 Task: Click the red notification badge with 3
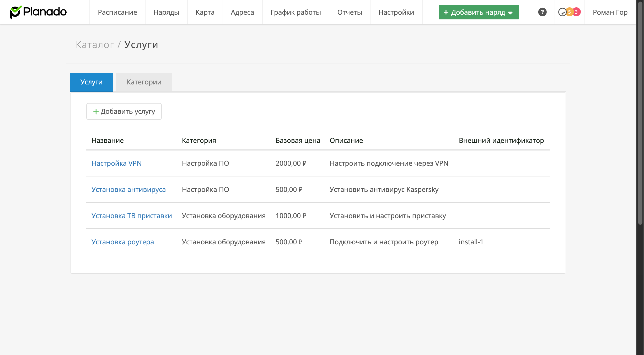[576, 12]
